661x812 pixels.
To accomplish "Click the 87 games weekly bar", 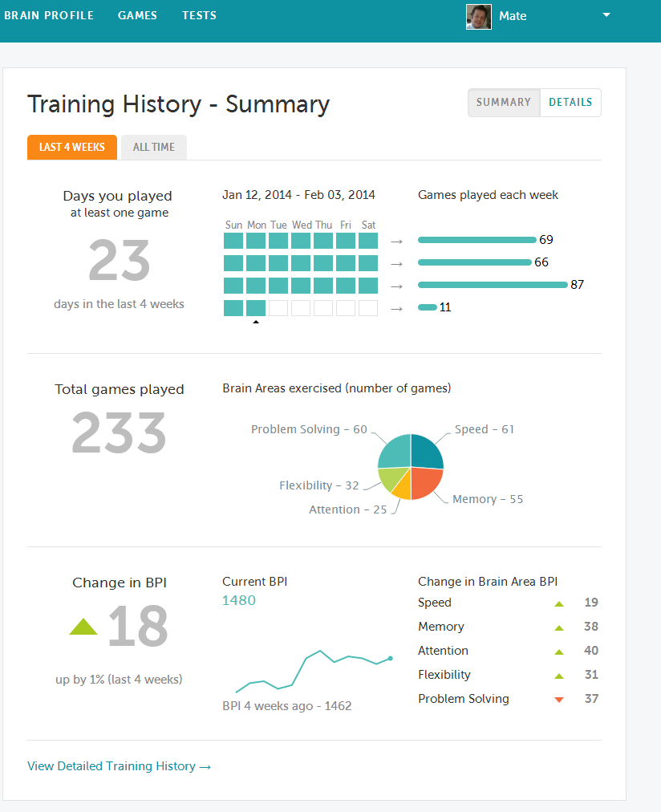I will 493,285.
